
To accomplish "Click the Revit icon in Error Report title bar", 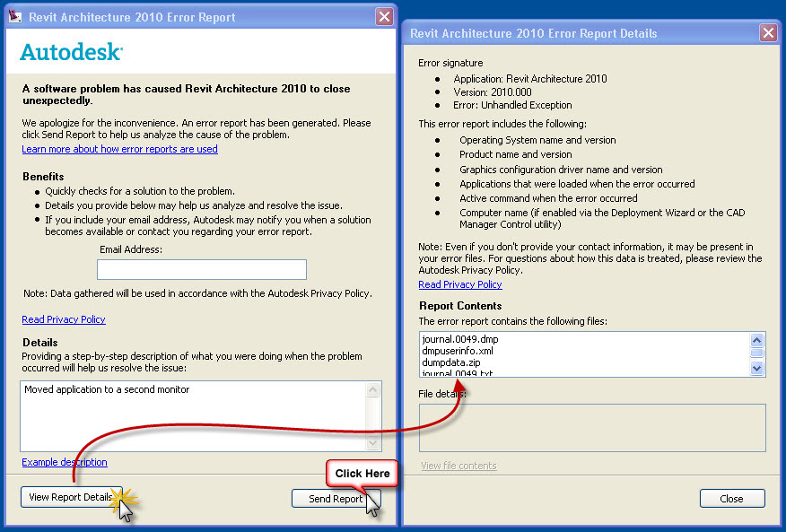I will pos(15,16).
